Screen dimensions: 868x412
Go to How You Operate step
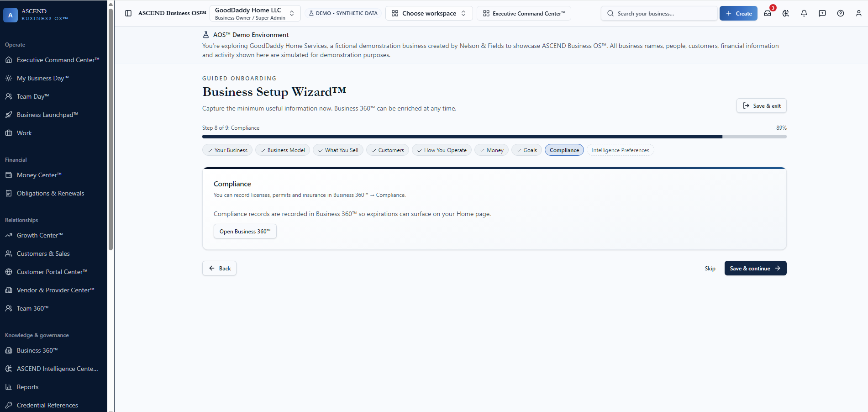pyautogui.click(x=442, y=150)
